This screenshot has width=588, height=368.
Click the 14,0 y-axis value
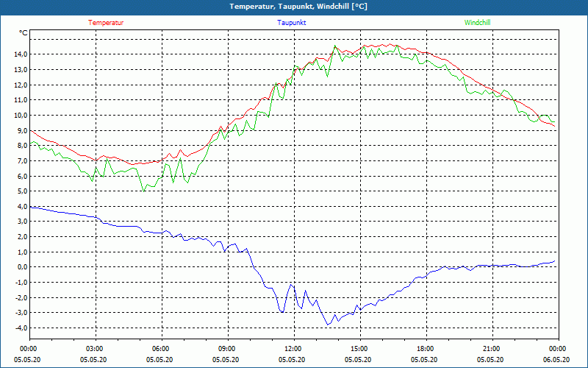[x=21, y=54]
